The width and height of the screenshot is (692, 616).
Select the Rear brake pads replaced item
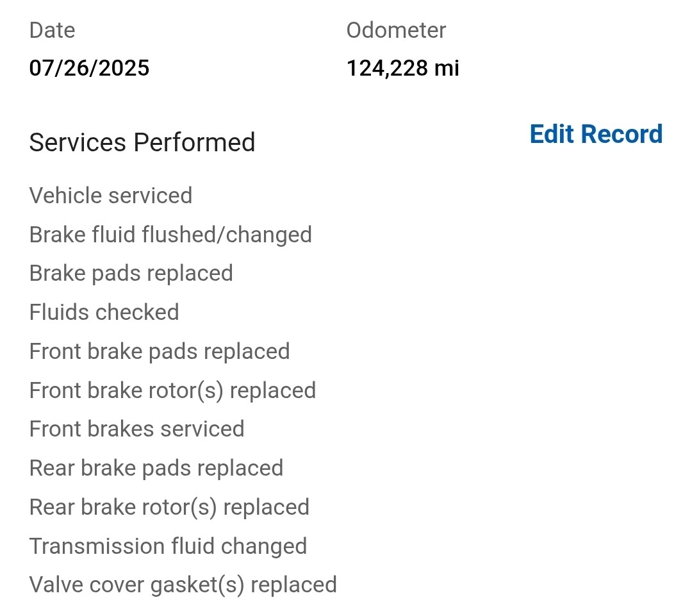point(156,468)
